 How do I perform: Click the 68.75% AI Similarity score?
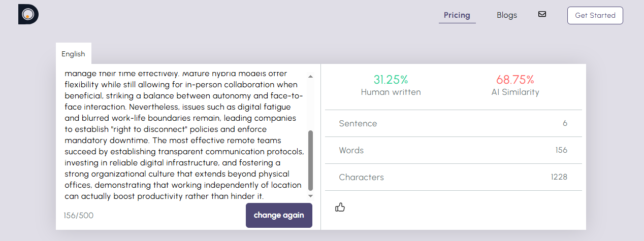[515, 80]
